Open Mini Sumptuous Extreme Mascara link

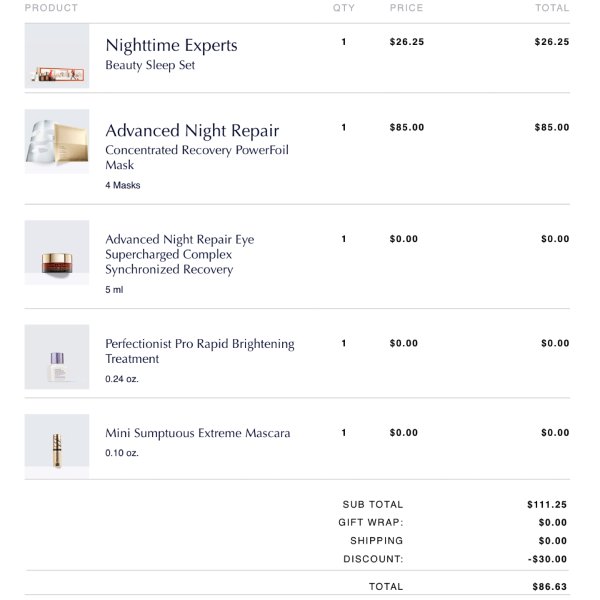(198, 433)
